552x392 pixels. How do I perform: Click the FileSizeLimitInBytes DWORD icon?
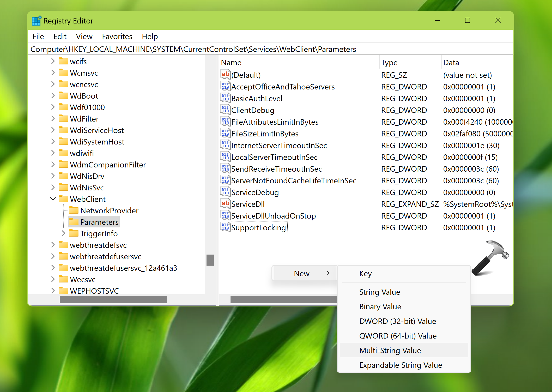(225, 133)
